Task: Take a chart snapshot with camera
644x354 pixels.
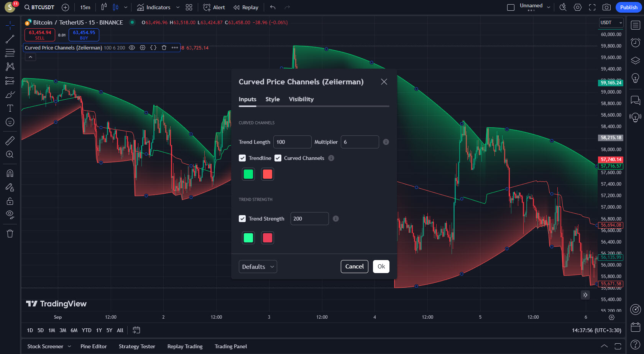Action: click(x=606, y=7)
